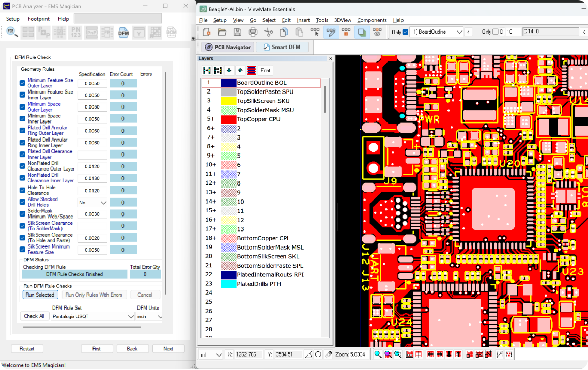Uncheck SolderMask Minimum Web/Space rule
This screenshot has width=588, height=370.
pos(22,214)
